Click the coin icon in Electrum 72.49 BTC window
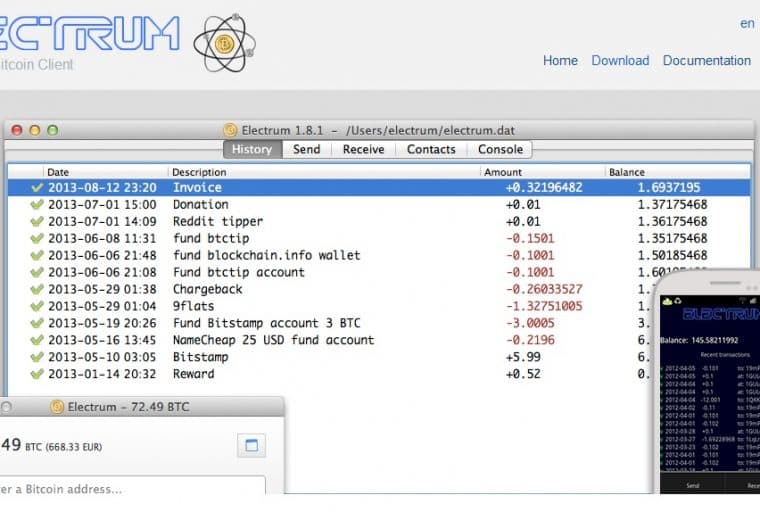This screenshot has width=760, height=512. [57, 406]
